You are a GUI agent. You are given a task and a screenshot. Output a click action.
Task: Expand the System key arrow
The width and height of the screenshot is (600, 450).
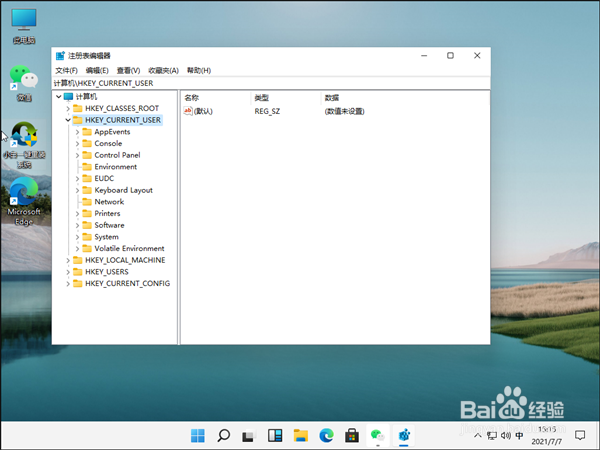coord(77,237)
